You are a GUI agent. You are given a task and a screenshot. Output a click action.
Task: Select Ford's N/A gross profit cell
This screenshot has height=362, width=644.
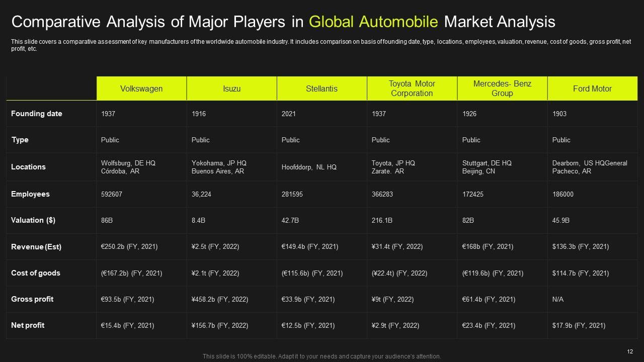558,299
